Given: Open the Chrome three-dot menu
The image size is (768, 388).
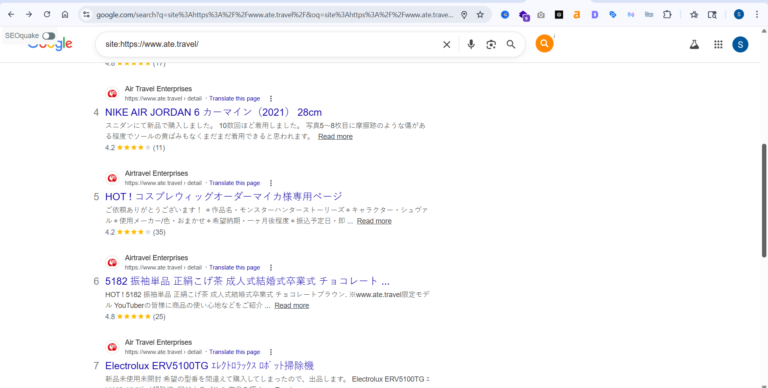Looking at the screenshot, I should tap(757, 15).
